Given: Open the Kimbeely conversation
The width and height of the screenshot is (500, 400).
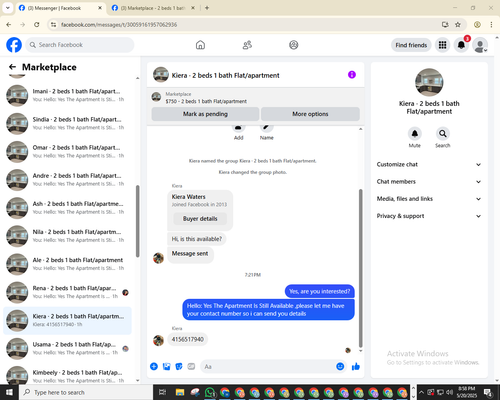Looking at the screenshot, I should point(67,375).
